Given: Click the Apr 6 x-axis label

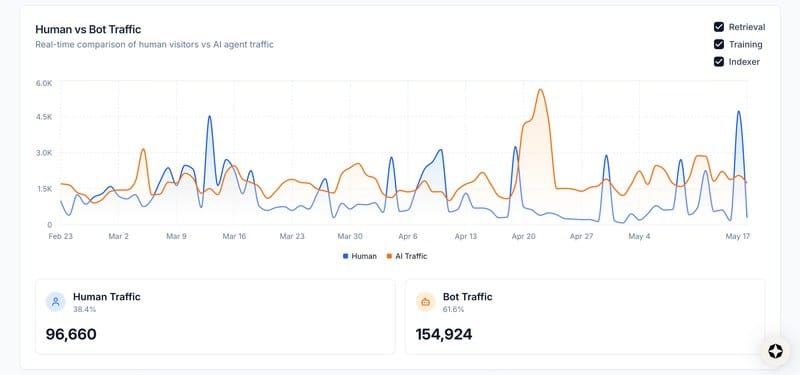Looking at the screenshot, I should pyautogui.click(x=408, y=236).
